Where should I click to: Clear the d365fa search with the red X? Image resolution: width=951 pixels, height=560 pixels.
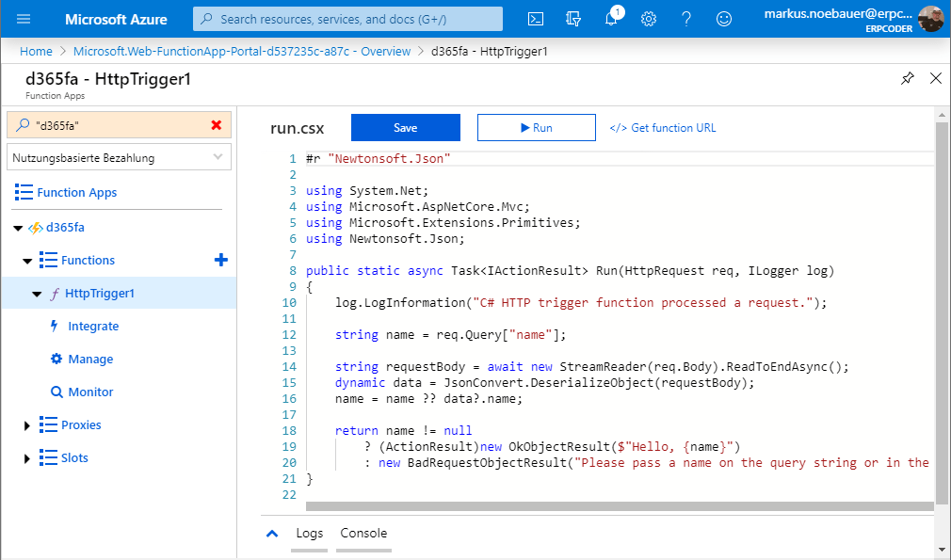click(x=218, y=124)
